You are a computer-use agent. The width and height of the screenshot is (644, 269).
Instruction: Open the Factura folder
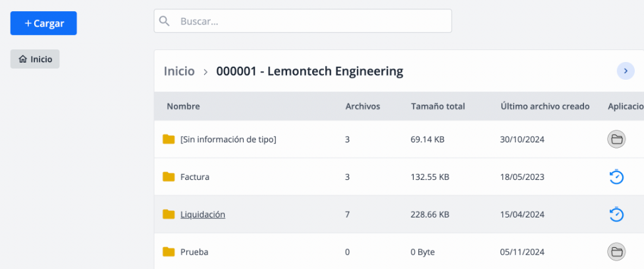point(195,177)
